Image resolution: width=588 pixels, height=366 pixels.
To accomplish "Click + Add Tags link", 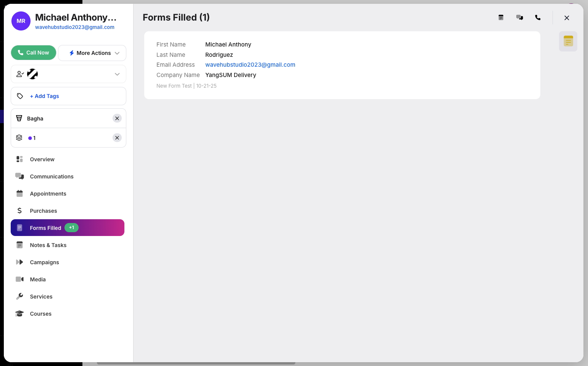I will pyautogui.click(x=44, y=96).
